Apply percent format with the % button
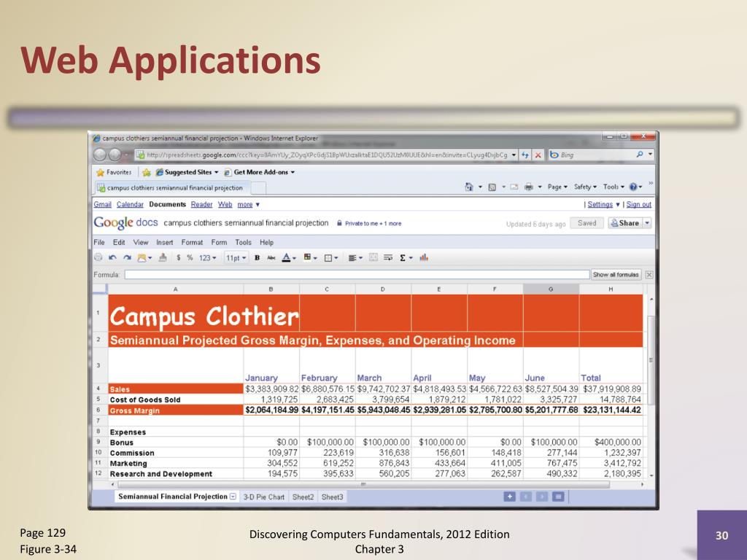Viewport: 747px width, 560px height. coord(190,257)
